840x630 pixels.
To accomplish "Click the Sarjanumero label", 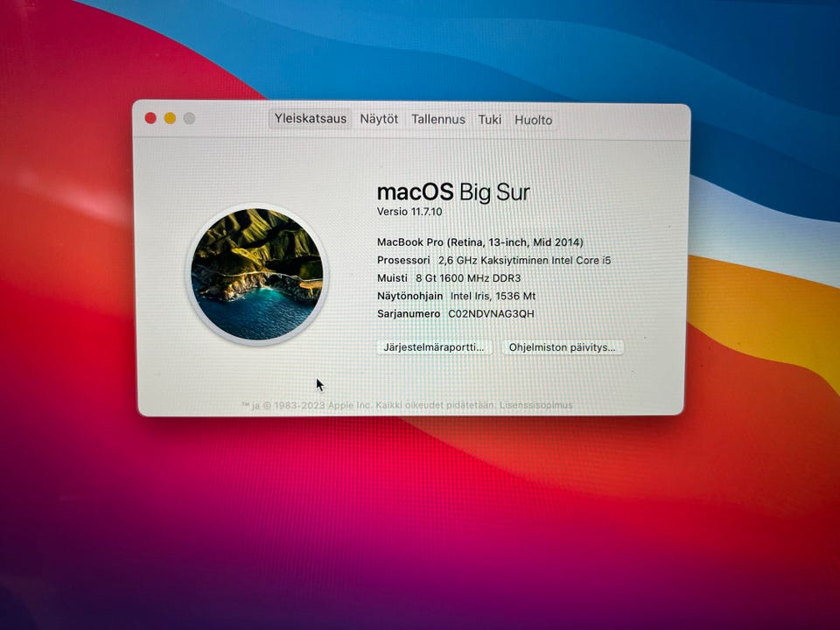I will (x=409, y=314).
